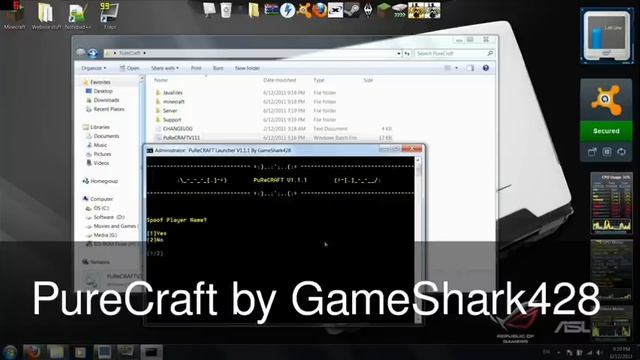
Task: Open the Minecraft desktop shortcut
Action: coord(15,15)
